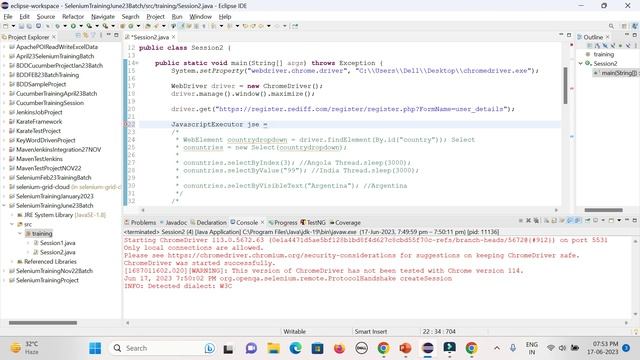Click the Open Perspective icon
This screenshot has height=360, width=640.
point(624,26)
